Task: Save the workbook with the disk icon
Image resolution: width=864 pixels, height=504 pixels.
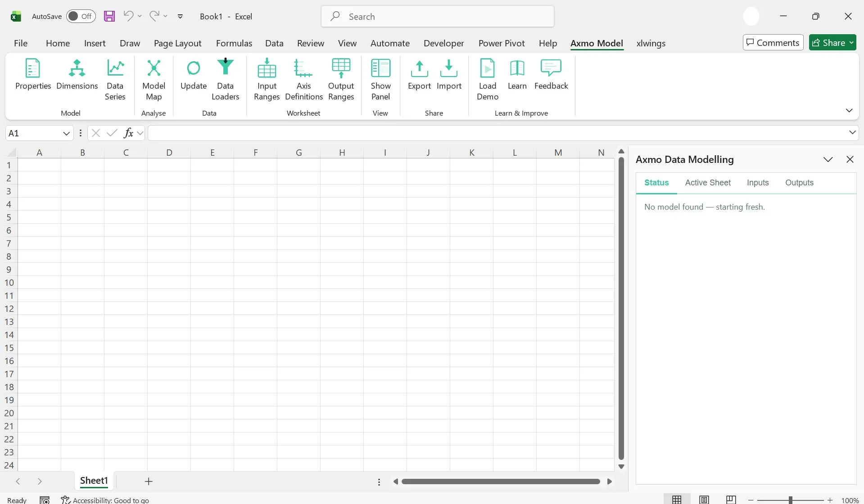Action: click(109, 16)
